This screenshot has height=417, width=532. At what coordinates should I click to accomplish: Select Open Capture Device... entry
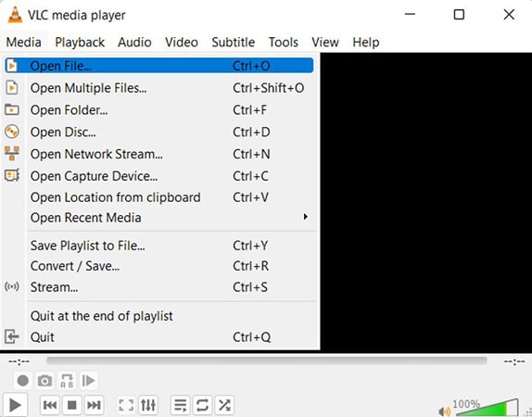coord(159,176)
